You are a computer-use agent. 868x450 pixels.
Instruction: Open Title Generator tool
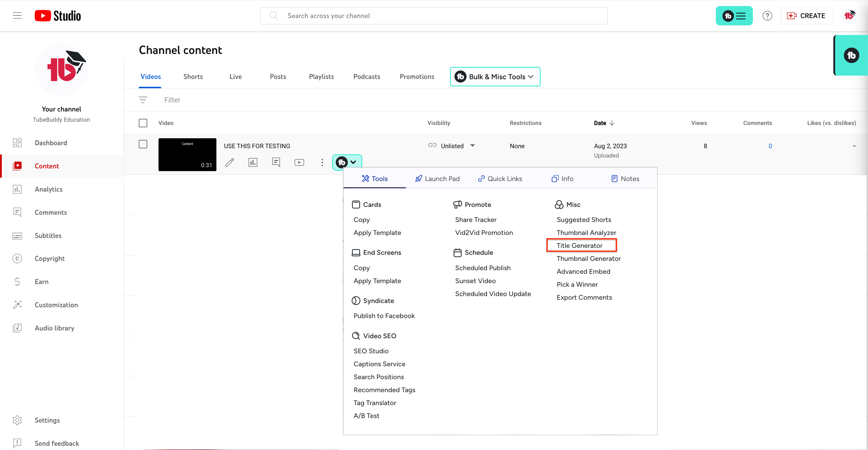coord(579,246)
